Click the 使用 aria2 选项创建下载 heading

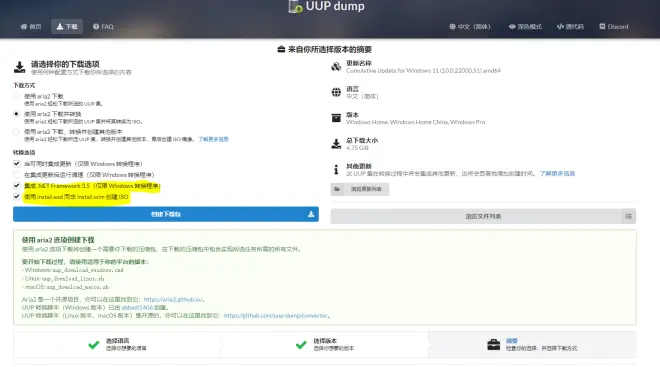pos(58,240)
